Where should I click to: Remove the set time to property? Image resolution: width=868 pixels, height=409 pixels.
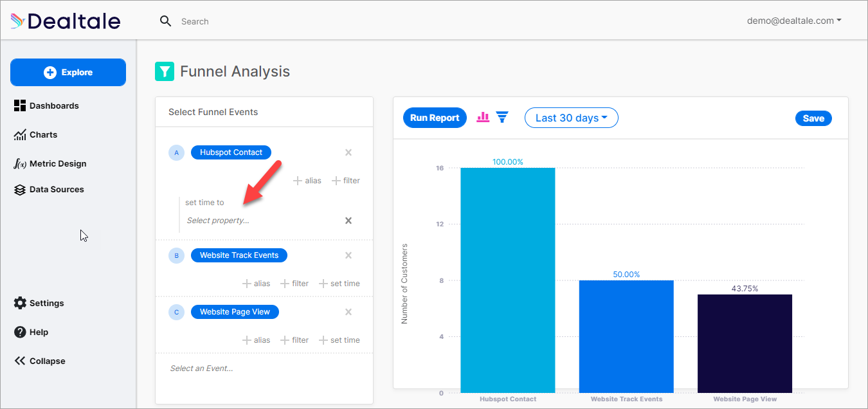point(348,221)
